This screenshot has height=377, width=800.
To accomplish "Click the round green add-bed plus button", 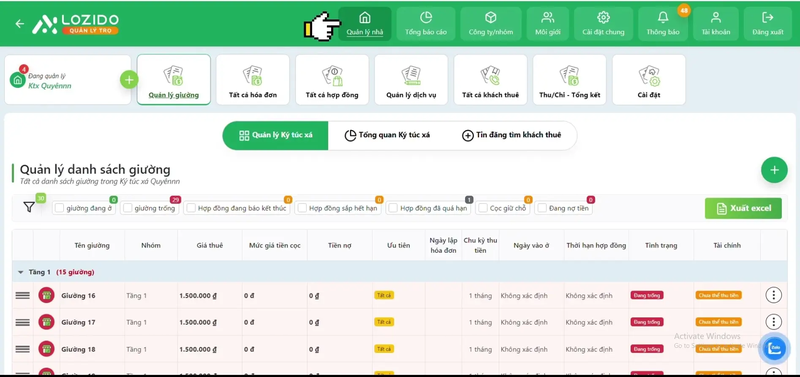I will (x=774, y=170).
